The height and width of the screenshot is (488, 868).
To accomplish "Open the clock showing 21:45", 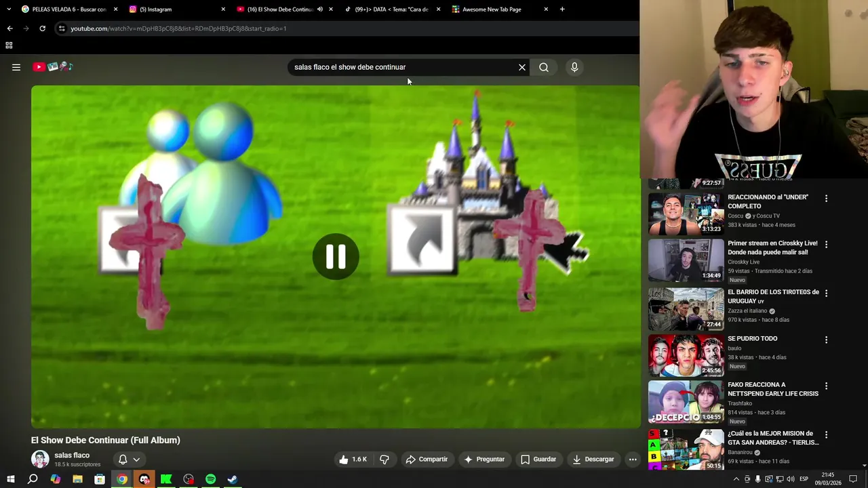I will 828,479.
